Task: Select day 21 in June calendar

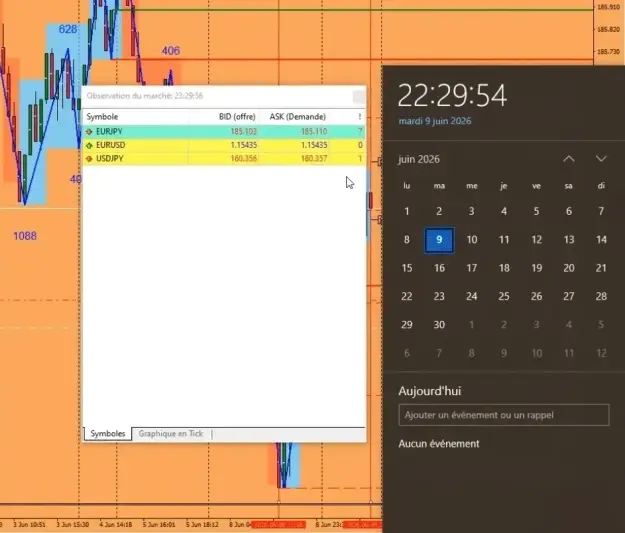Action: [x=601, y=268]
